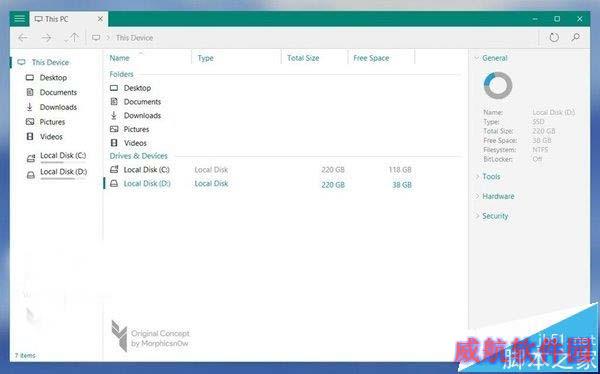This screenshot has height=374, width=600.
Task: Collapse the General section
Action: (491, 58)
